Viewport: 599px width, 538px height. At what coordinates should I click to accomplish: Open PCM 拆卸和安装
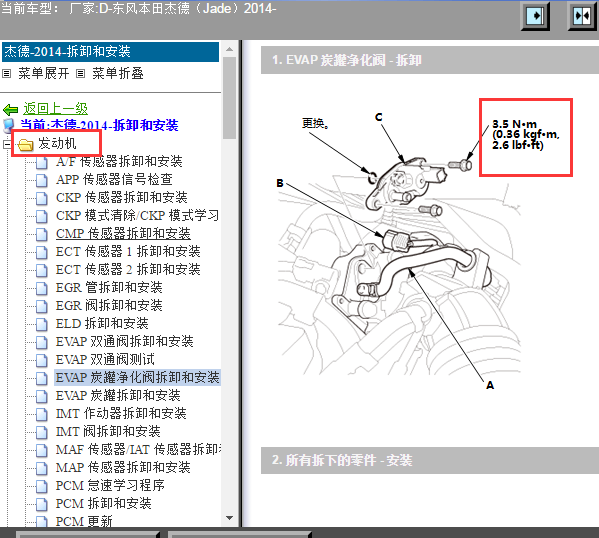tap(104, 504)
